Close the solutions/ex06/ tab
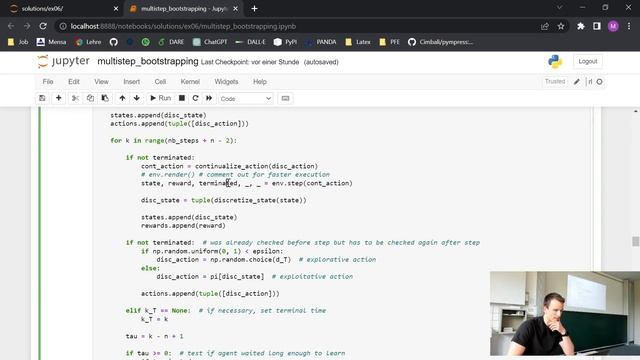This screenshot has width=640, height=360. tap(116, 9)
